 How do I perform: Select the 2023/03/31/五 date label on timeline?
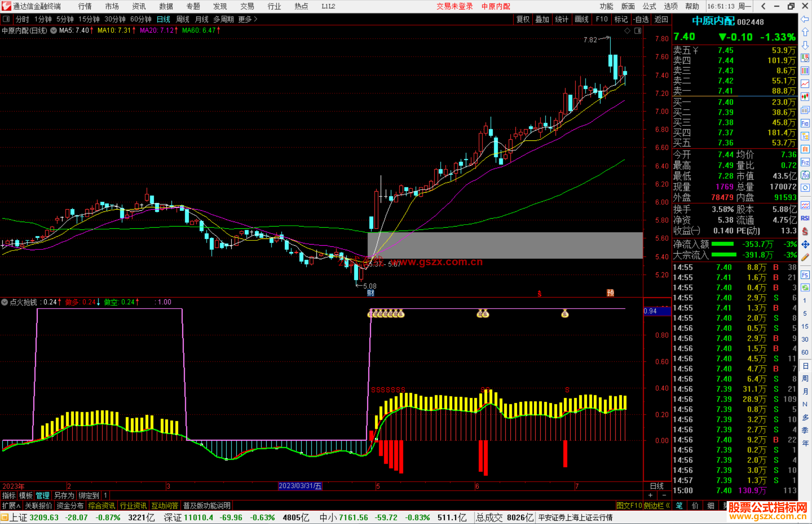point(300,486)
